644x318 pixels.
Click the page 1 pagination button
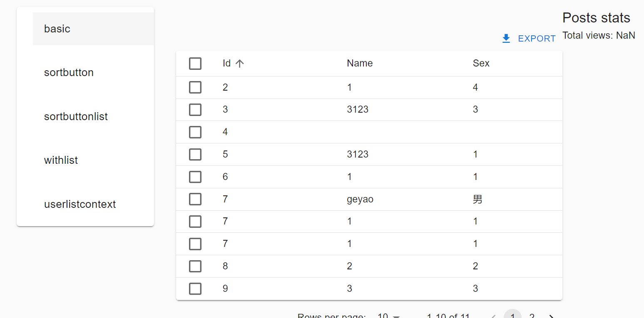512,316
